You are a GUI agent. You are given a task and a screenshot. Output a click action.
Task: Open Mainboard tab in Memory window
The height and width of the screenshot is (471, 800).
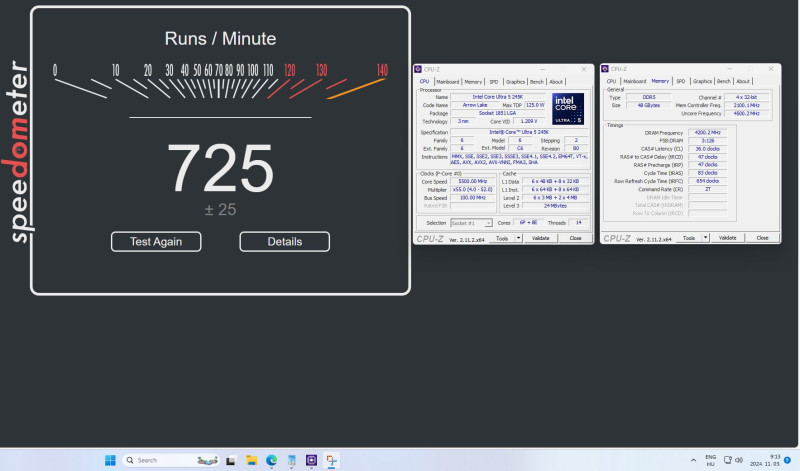[x=635, y=81]
